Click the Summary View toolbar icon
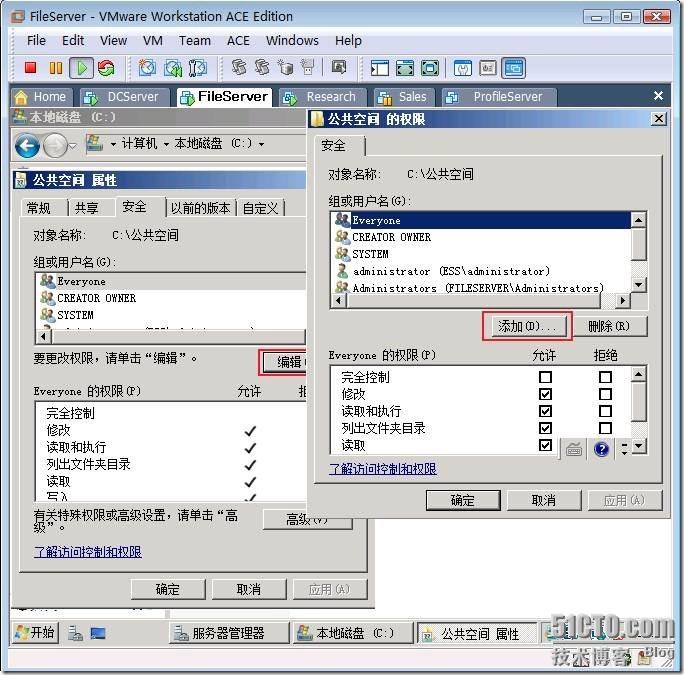The height and width of the screenshot is (675, 684). (x=463, y=68)
